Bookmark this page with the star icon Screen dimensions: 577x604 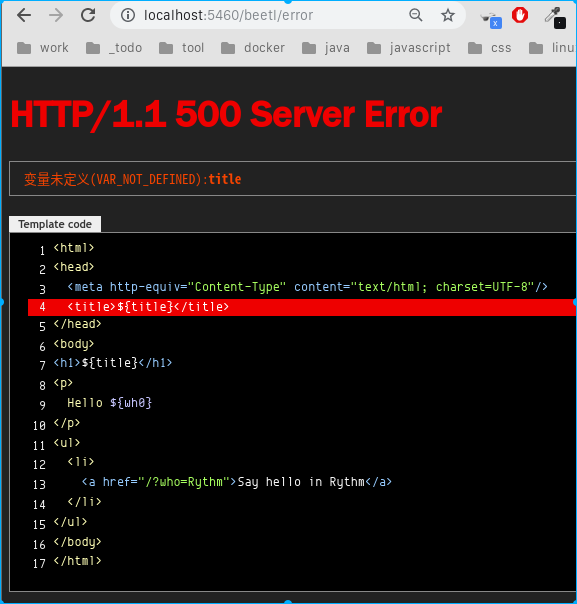click(x=448, y=15)
